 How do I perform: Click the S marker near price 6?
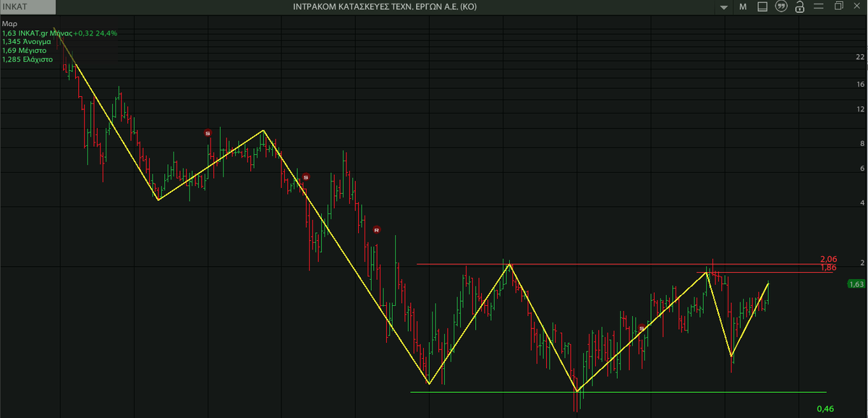[x=306, y=177]
